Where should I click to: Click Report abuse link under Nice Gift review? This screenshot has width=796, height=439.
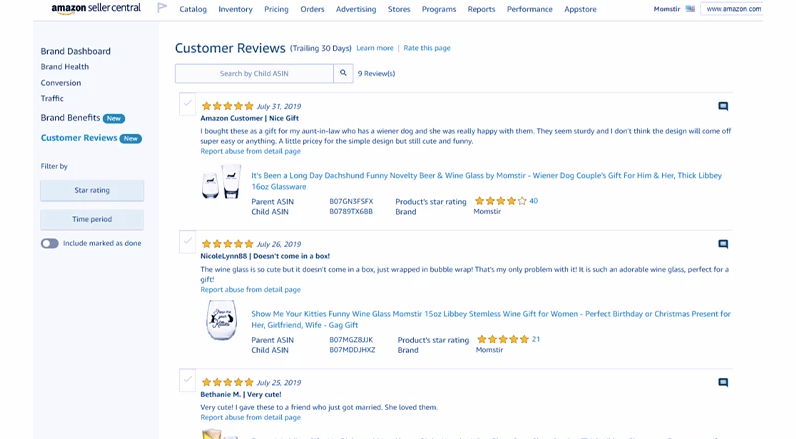[250, 151]
